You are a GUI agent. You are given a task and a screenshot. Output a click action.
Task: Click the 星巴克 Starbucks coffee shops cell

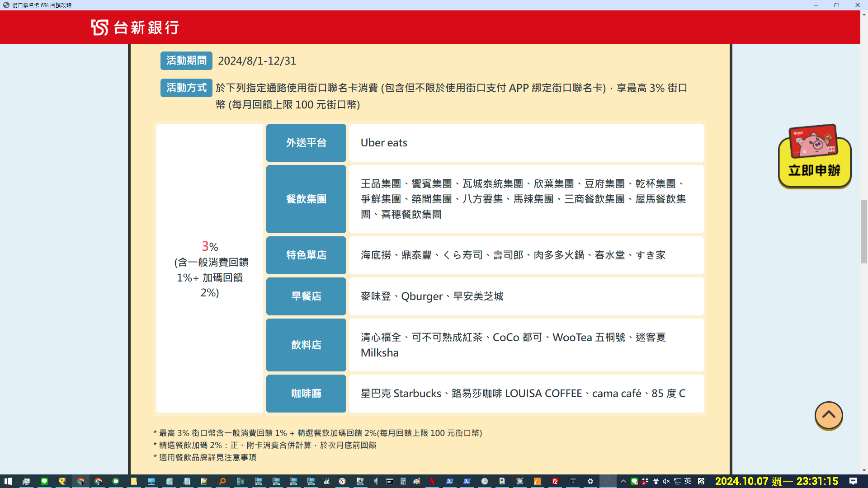coord(526,394)
